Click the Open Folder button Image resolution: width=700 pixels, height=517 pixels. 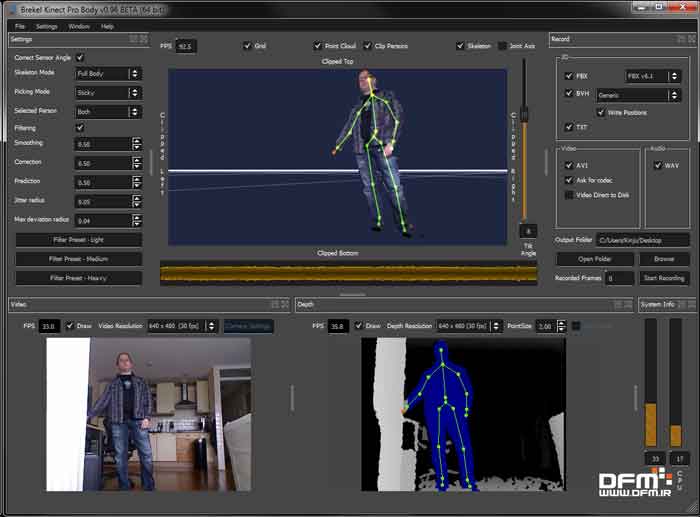pos(595,259)
